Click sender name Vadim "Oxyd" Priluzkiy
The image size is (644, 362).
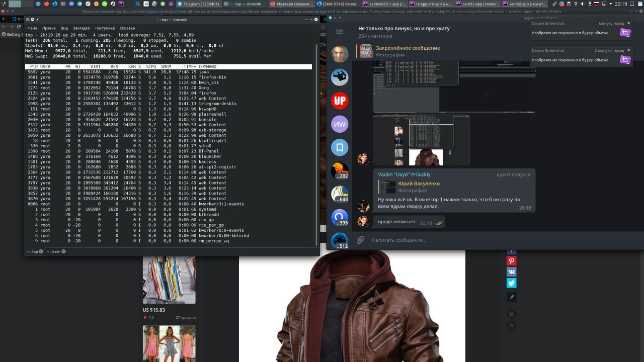[404, 174]
